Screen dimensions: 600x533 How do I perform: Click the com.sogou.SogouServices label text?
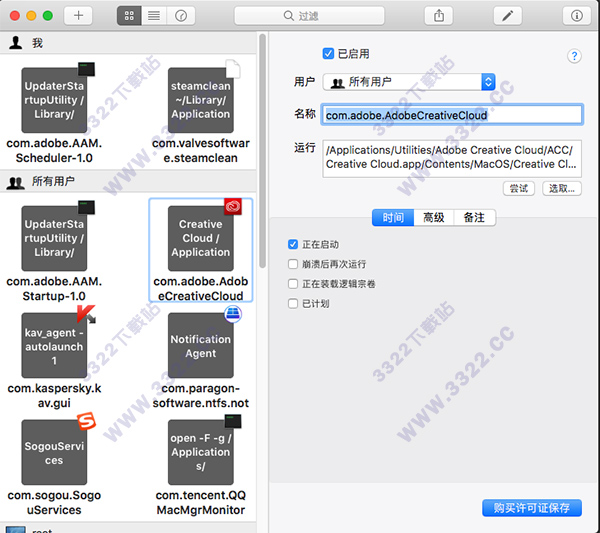pyautogui.click(x=54, y=502)
